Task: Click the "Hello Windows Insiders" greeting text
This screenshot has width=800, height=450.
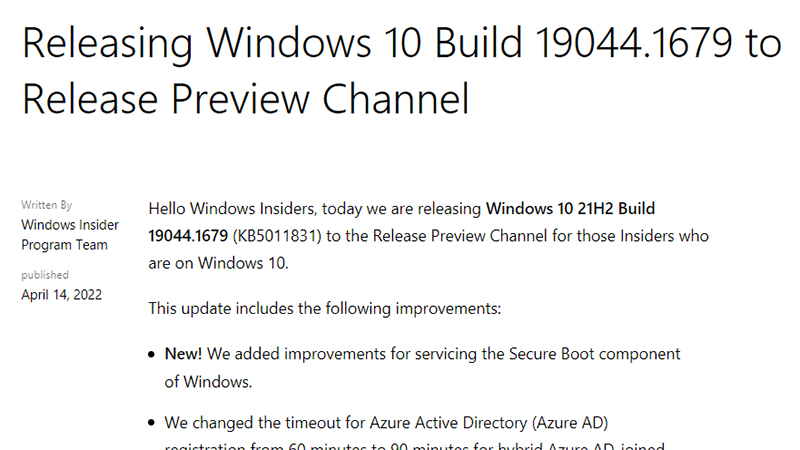Action: click(230, 209)
